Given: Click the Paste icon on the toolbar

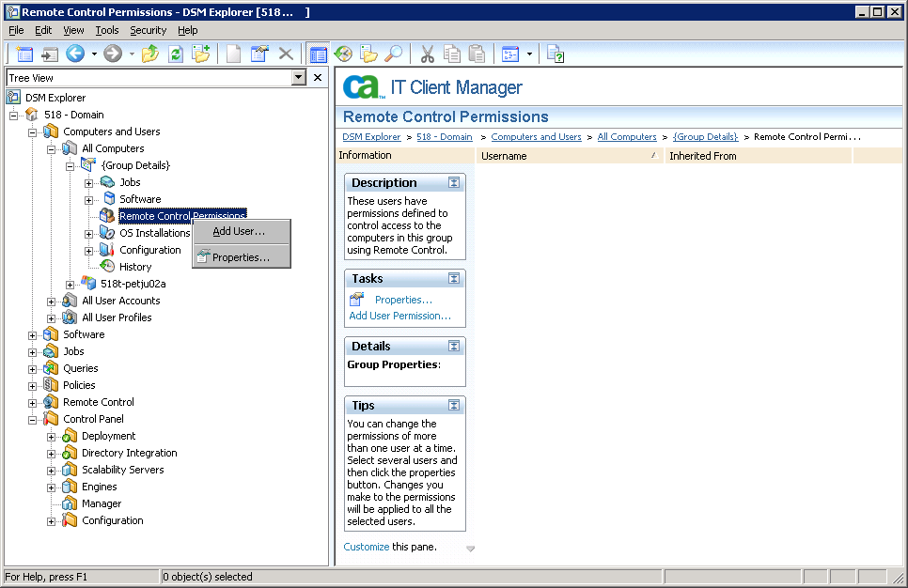Looking at the screenshot, I should tap(477, 54).
